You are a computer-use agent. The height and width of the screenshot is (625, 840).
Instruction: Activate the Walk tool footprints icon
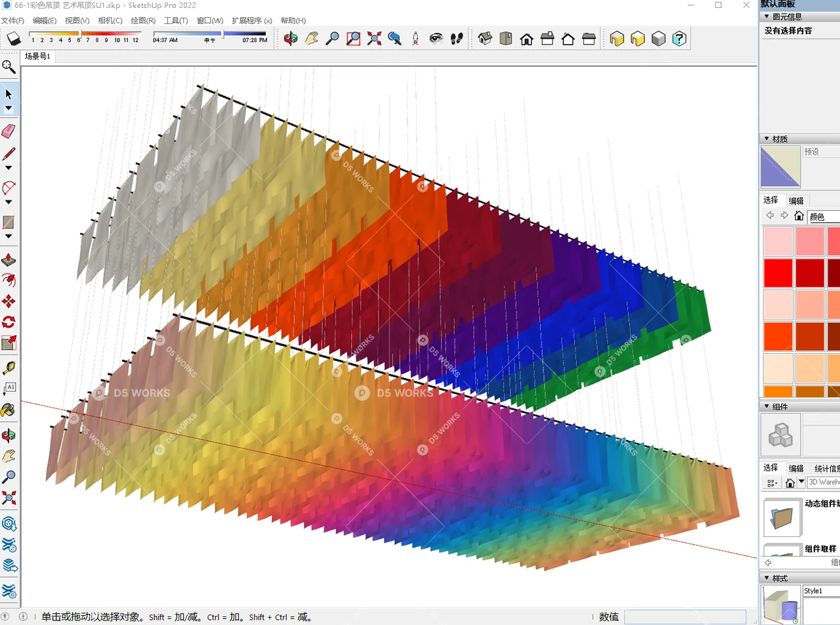(457, 39)
